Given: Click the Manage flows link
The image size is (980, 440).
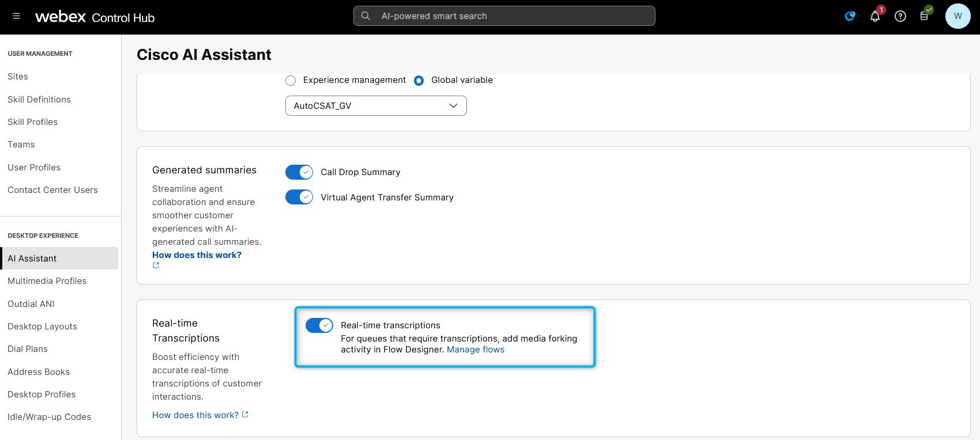Looking at the screenshot, I should 476,350.
